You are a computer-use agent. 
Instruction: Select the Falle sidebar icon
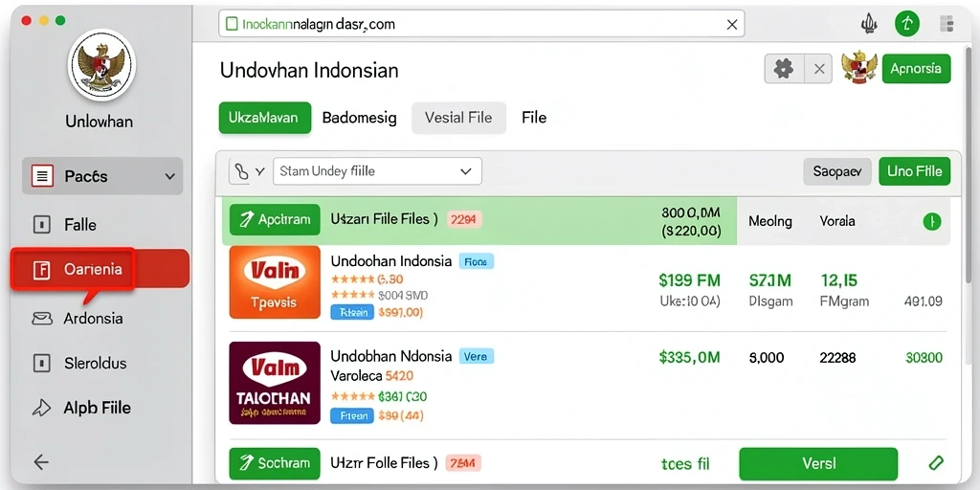click(41, 224)
